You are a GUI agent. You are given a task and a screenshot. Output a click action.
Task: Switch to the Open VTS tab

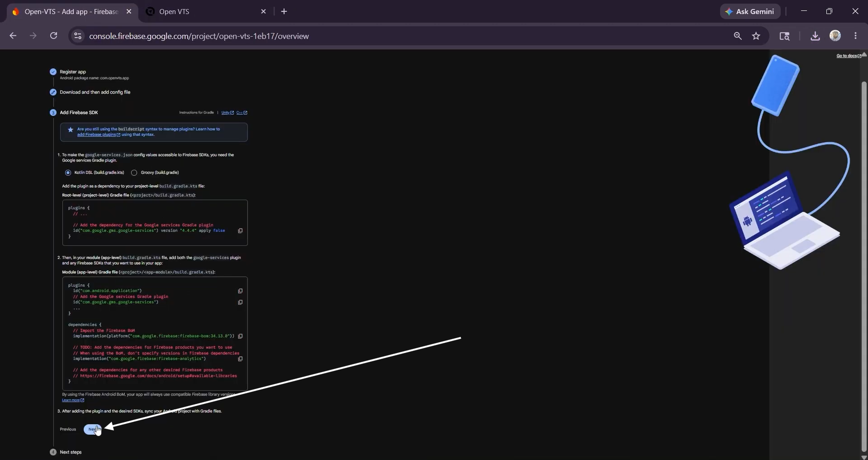(x=207, y=12)
